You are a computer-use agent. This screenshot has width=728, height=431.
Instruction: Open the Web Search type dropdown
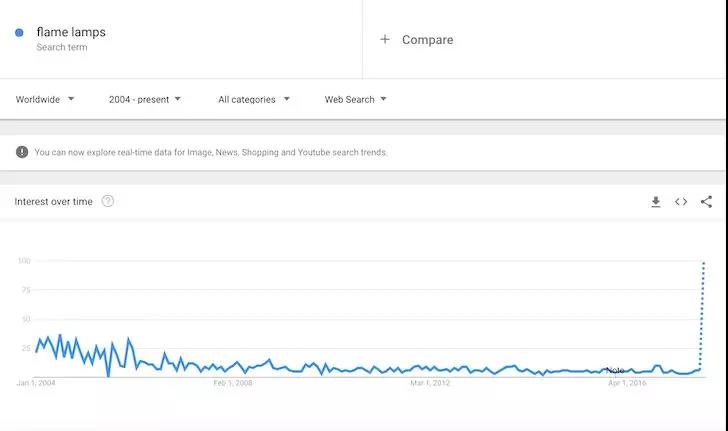355,99
